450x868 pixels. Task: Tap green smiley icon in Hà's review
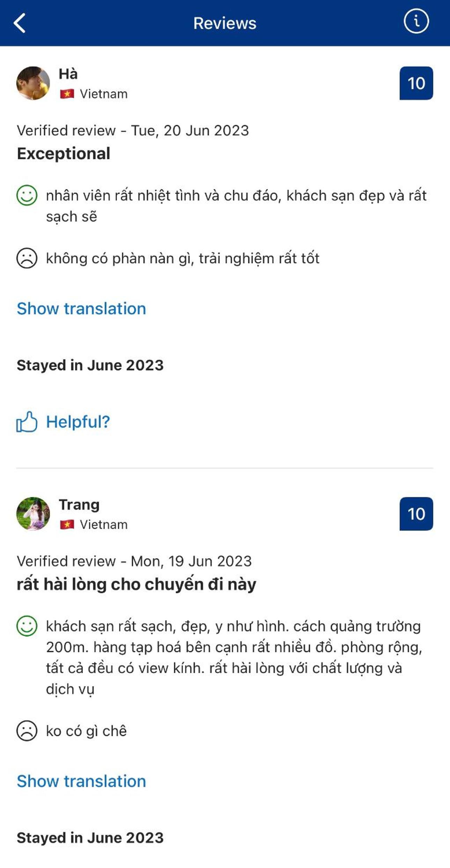[x=27, y=195]
